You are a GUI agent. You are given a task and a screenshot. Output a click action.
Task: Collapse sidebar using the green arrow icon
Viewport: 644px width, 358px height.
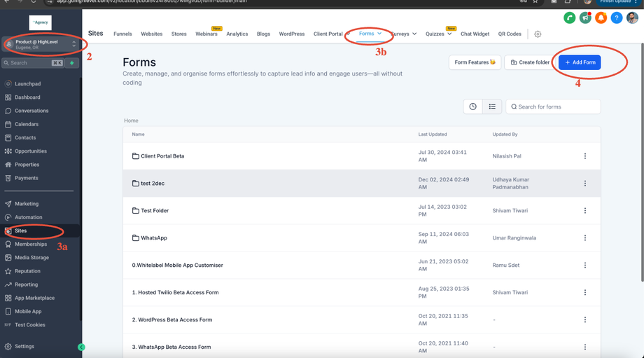tap(81, 347)
